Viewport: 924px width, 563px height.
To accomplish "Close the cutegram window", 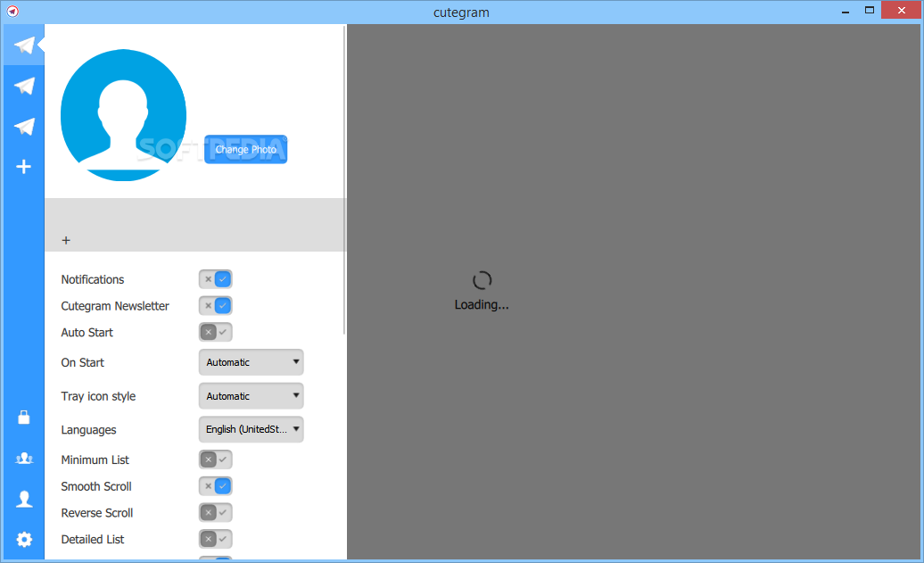I will (902, 10).
